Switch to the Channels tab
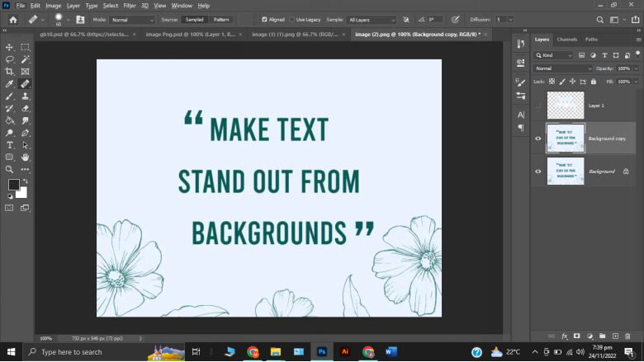The height and width of the screenshot is (362, 644). click(566, 40)
